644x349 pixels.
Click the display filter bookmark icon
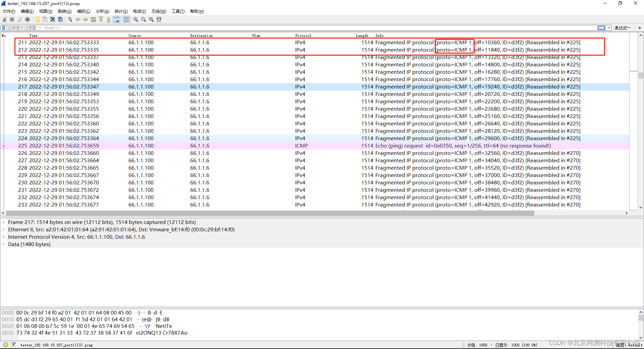coord(4,28)
